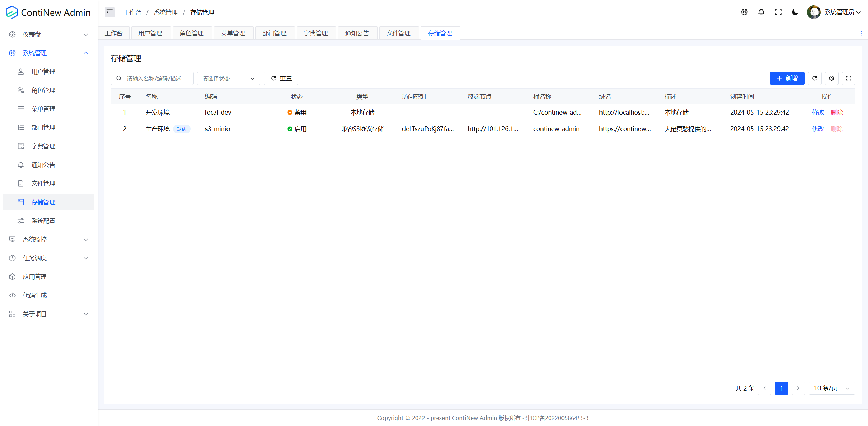The image size is (868, 426).
Task: Open header settings gear icon
Action: [744, 12]
